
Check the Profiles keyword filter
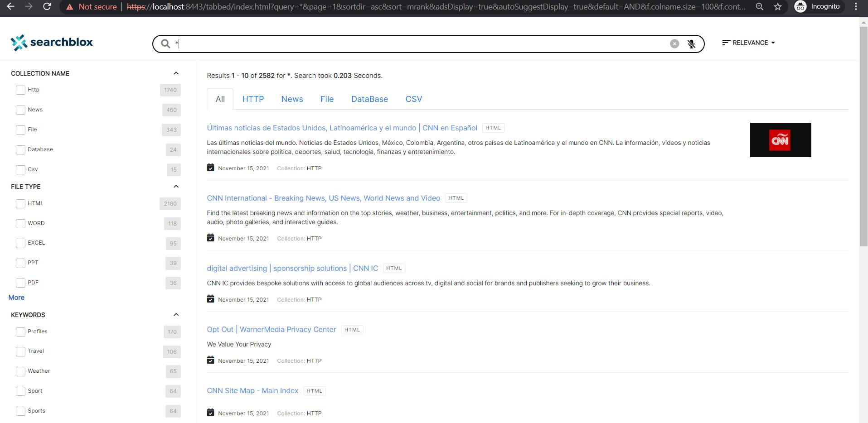pos(20,332)
